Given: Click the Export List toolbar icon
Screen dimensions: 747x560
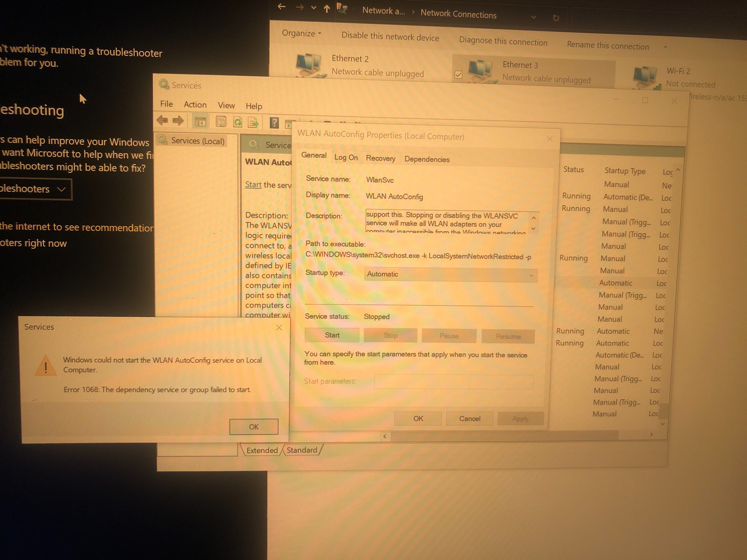Looking at the screenshot, I should point(253,123).
